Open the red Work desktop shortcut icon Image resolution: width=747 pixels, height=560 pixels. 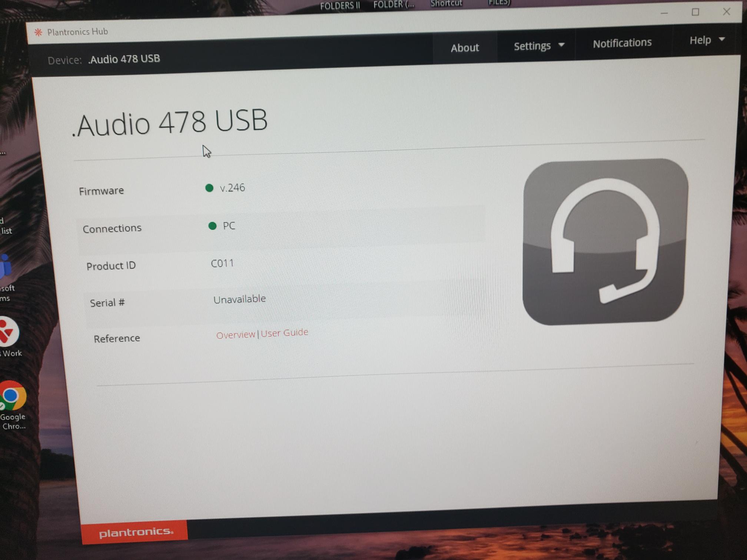point(10,337)
